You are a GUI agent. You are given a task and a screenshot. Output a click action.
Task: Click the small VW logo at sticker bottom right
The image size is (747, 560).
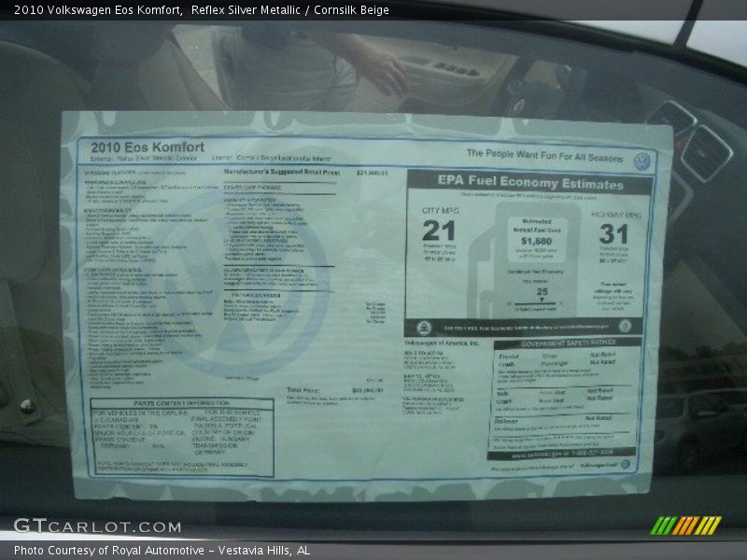point(625,464)
